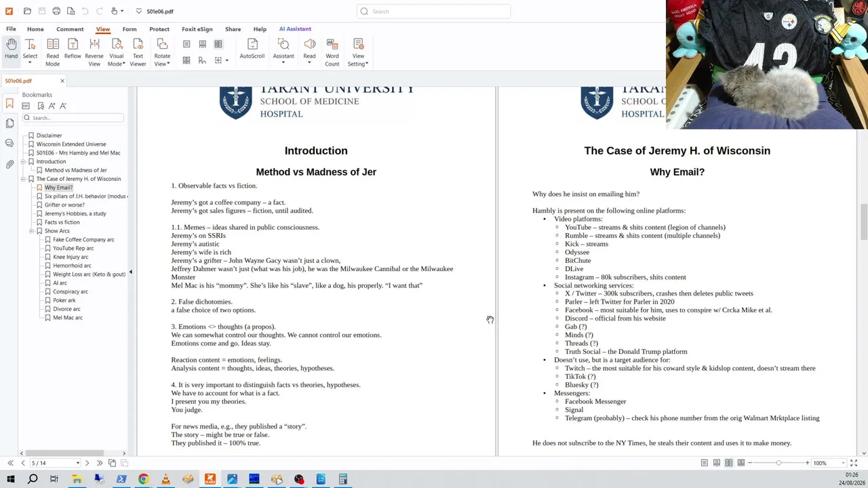The width and height of the screenshot is (868, 488).
Task: Increase bookmark font size
Action: 52,106
